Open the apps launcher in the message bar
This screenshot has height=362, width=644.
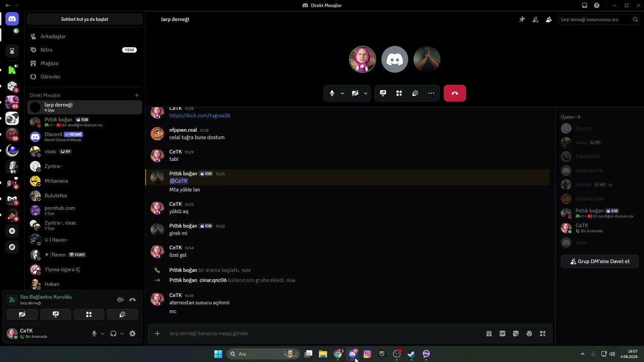(542, 333)
